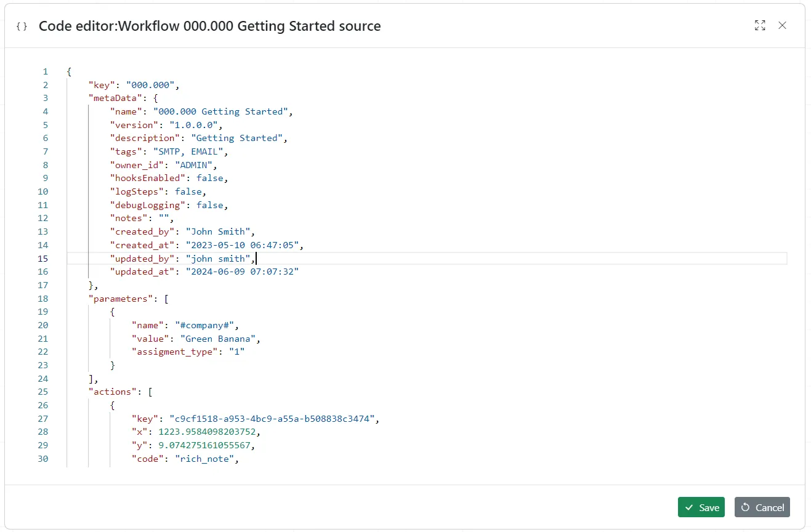Click the circular undo icon inside Cancel button
Viewport: 811px width, 532px height.
[x=745, y=507]
